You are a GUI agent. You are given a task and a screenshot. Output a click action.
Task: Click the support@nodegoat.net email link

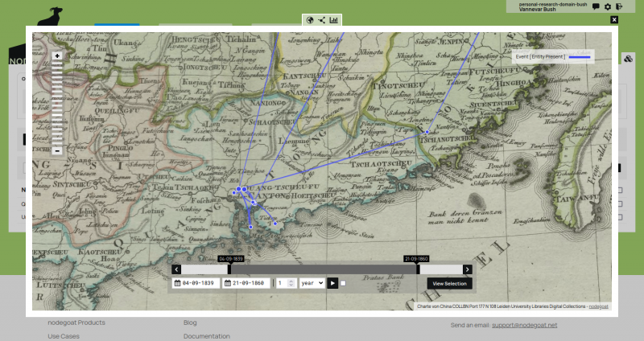point(525,325)
